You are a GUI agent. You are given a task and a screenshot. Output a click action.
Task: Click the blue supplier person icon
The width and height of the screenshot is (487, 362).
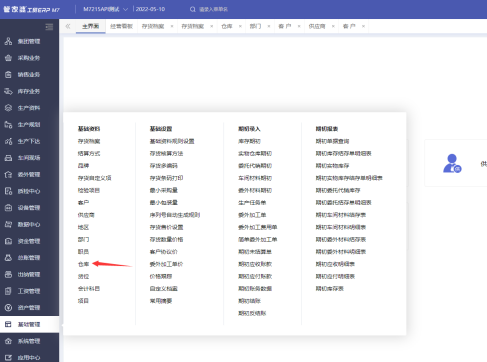coord(452,163)
